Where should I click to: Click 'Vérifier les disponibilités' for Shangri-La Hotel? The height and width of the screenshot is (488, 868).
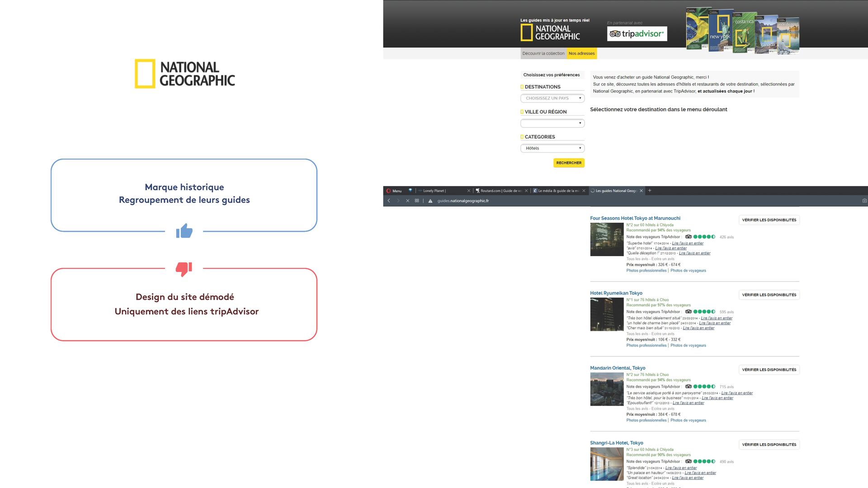click(x=769, y=445)
